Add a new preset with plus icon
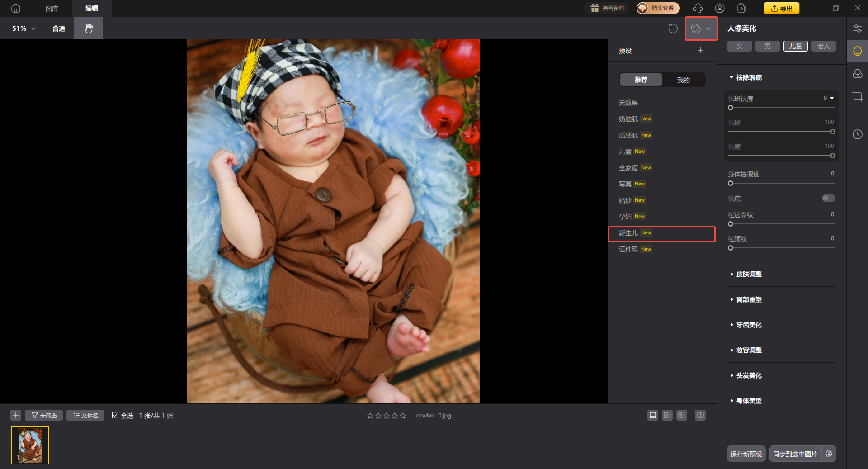This screenshot has height=469, width=868. (700, 51)
